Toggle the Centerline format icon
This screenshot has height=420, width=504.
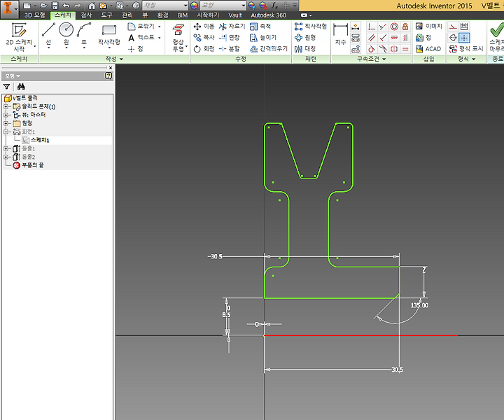point(453,38)
